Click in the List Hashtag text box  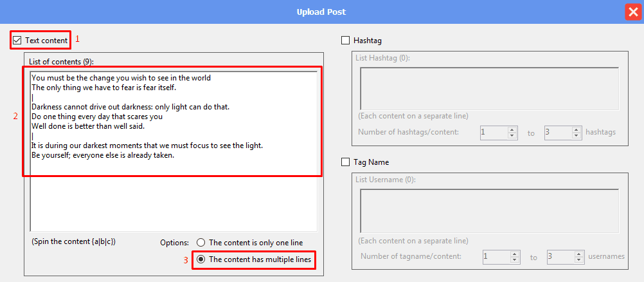pyautogui.click(x=488, y=88)
